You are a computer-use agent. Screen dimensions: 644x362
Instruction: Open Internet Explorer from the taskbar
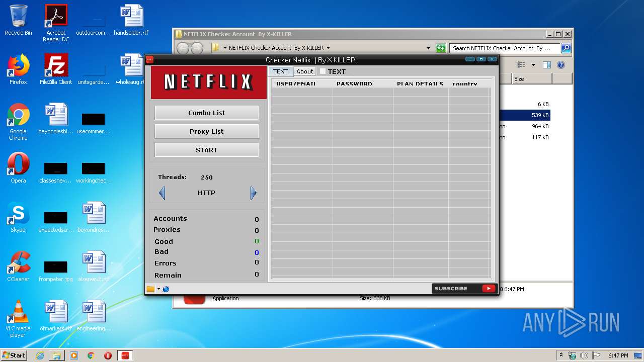tap(40, 355)
